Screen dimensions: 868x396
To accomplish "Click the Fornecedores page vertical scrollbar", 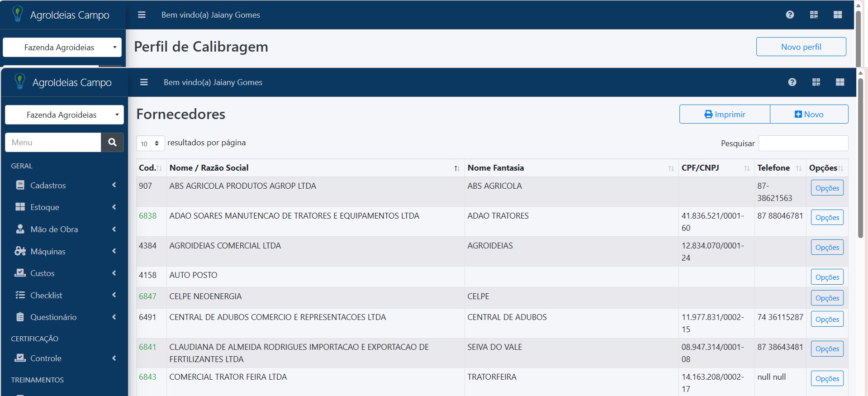I will (860, 158).
